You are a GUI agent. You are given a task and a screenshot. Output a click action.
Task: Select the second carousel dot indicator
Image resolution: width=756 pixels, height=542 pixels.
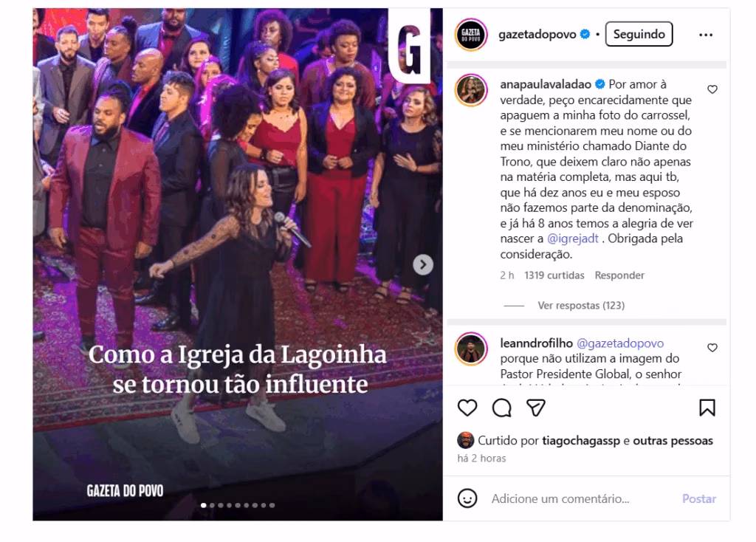212,505
